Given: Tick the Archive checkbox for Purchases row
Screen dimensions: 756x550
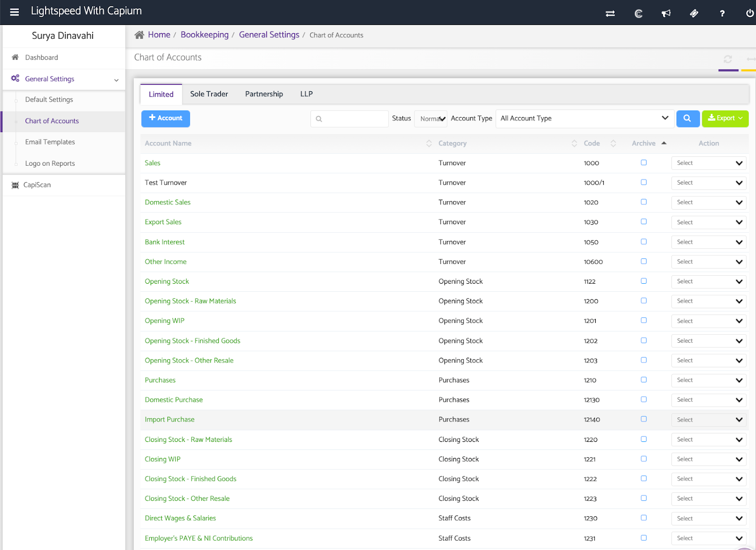Looking at the screenshot, I should click(644, 380).
